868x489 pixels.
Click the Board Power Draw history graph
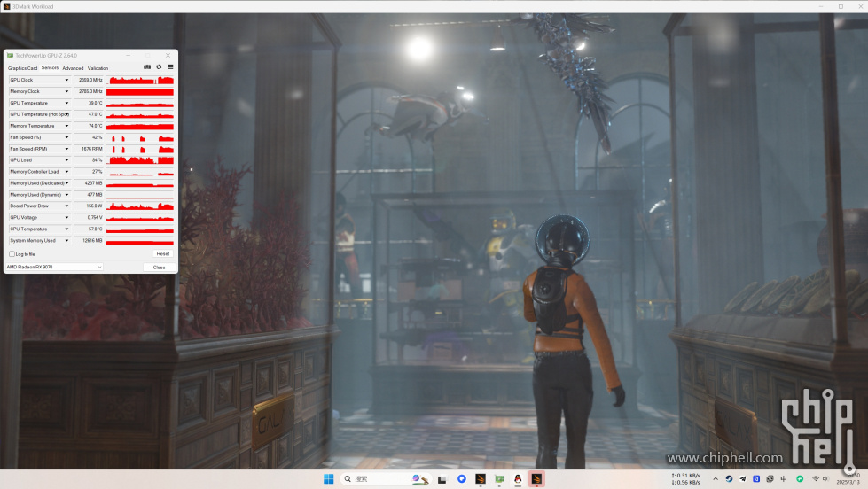pyautogui.click(x=140, y=206)
